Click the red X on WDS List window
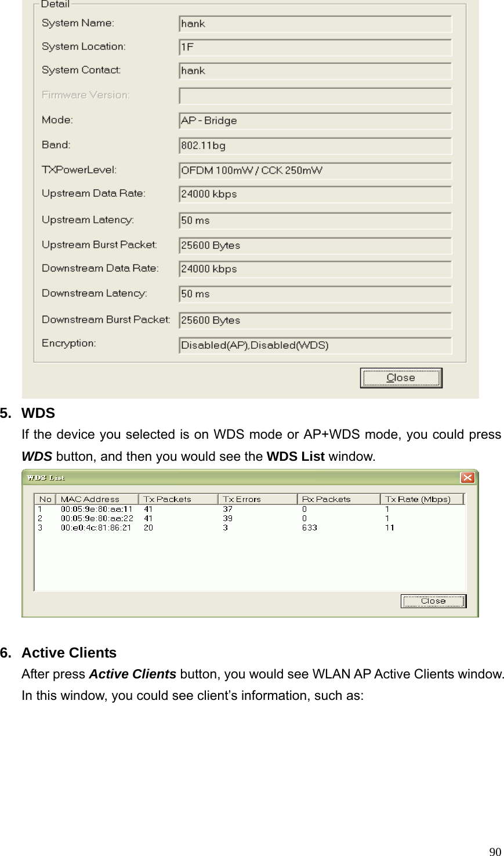This screenshot has height=856, width=504. 469,477
